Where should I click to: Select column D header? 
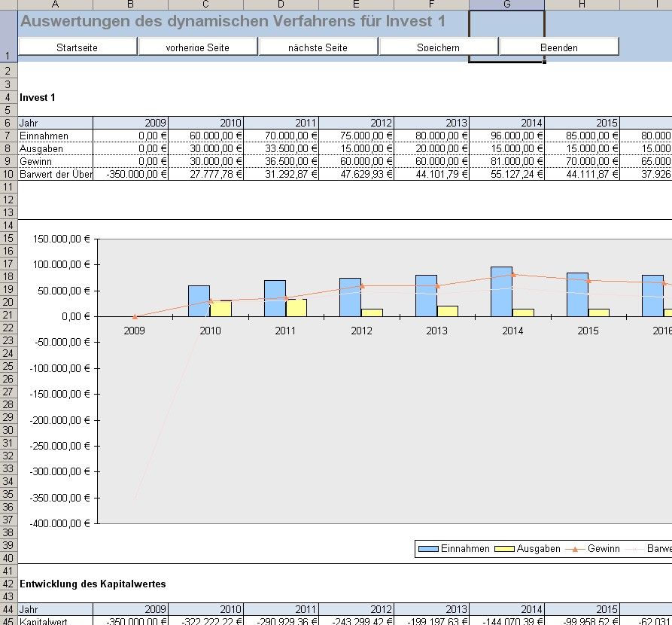pyautogui.click(x=281, y=5)
